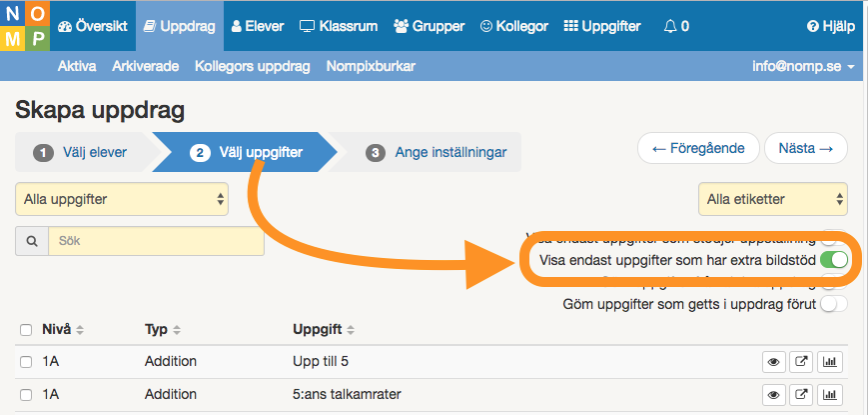The width and height of the screenshot is (868, 415).
Task: Preview the 'Upp till 5' task with eye icon
Action: click(773, 362)
